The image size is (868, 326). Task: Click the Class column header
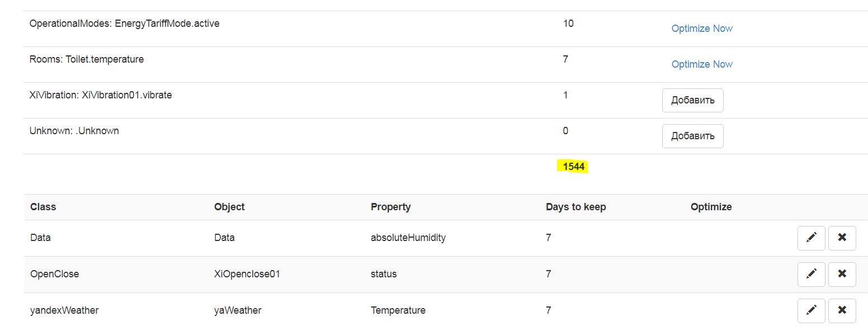(x=43, y=207)
